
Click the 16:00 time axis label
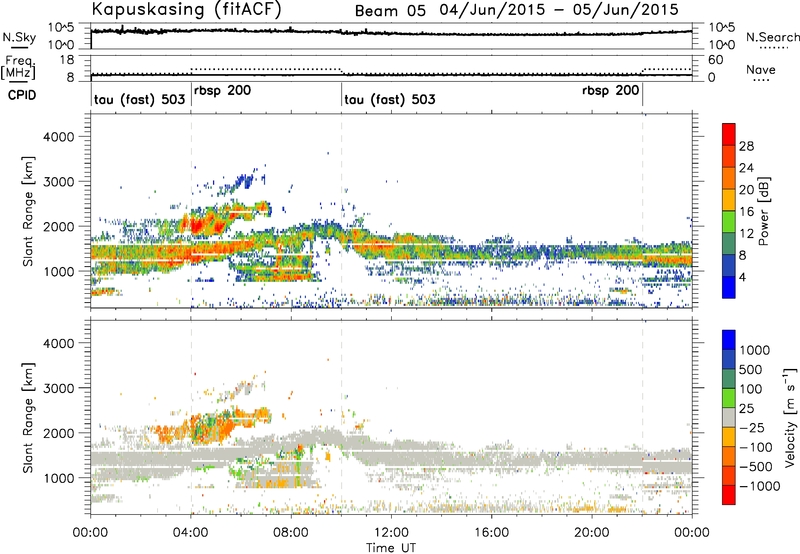(491, 533)
